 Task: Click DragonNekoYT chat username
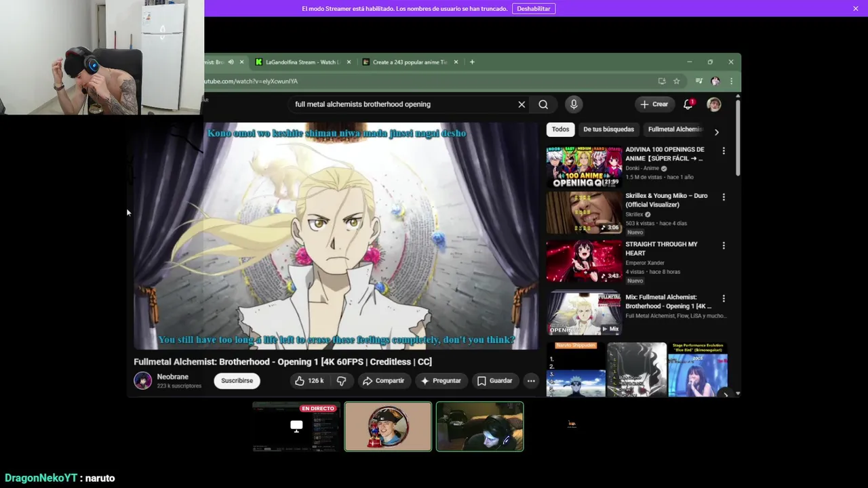(x=41, y=478)
